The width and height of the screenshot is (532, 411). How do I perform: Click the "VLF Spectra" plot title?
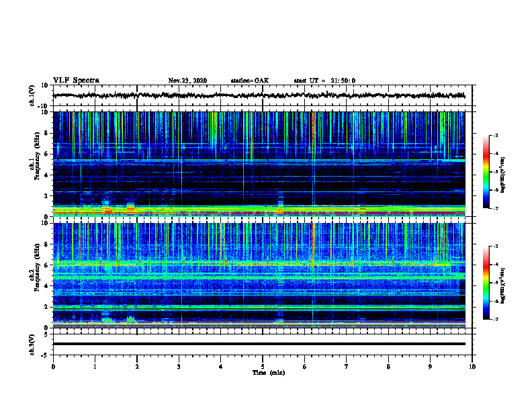(x=76, y=81)
